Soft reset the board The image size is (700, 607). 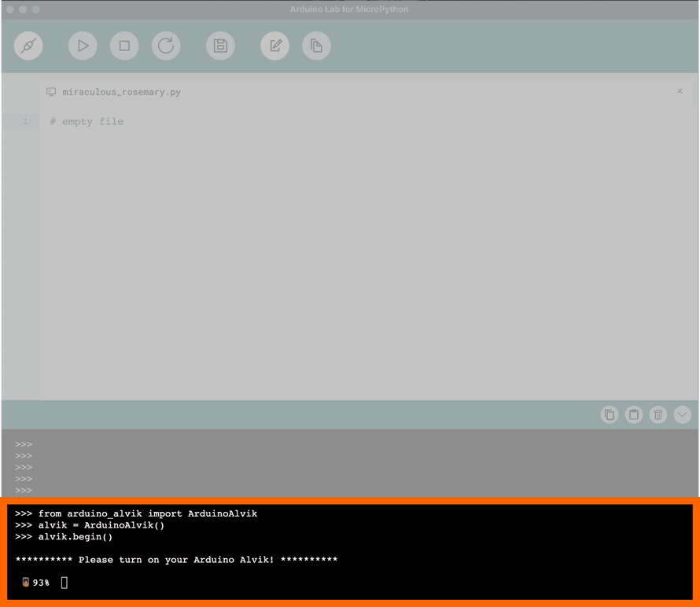point(166,46)
